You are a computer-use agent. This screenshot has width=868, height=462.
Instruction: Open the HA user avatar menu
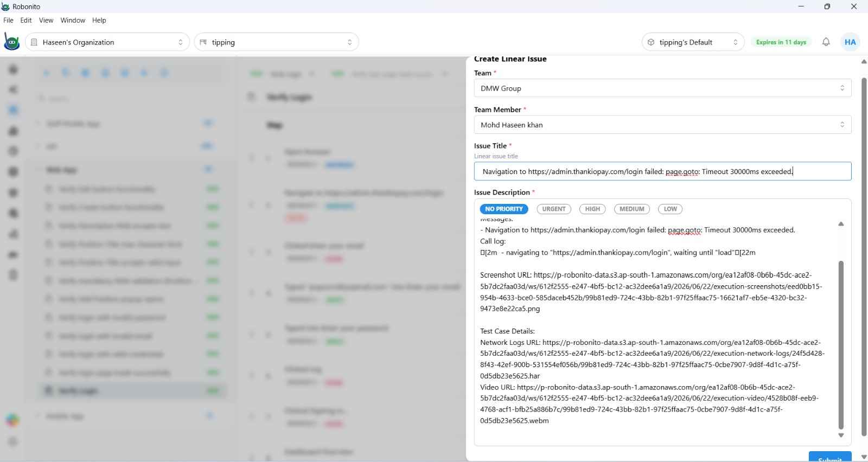click(x=850, y=42)
